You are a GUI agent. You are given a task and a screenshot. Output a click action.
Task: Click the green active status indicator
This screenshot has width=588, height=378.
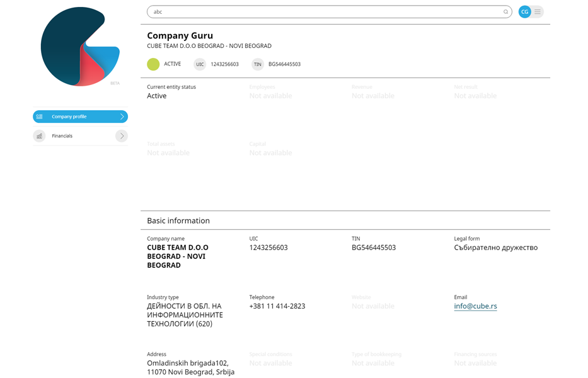tap(153, 64)
